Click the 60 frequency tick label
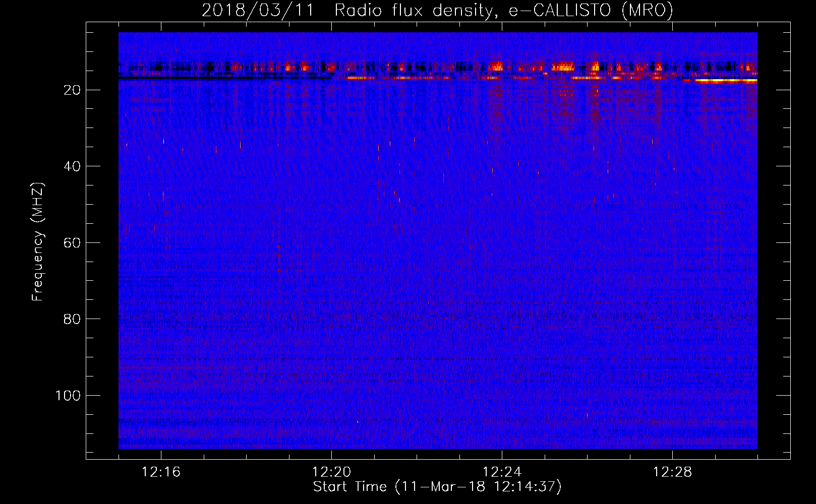816x504 pixels. click(x=72, y=243)
